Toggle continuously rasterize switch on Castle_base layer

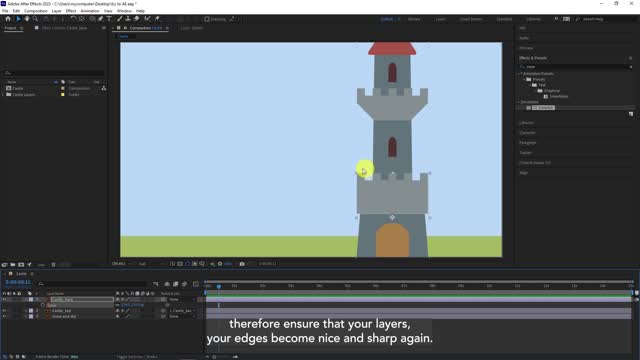pos(122,299)
